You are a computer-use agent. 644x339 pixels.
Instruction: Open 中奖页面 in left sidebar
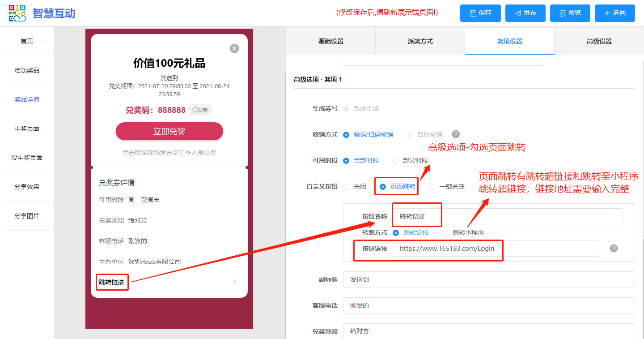click(27, 129)
